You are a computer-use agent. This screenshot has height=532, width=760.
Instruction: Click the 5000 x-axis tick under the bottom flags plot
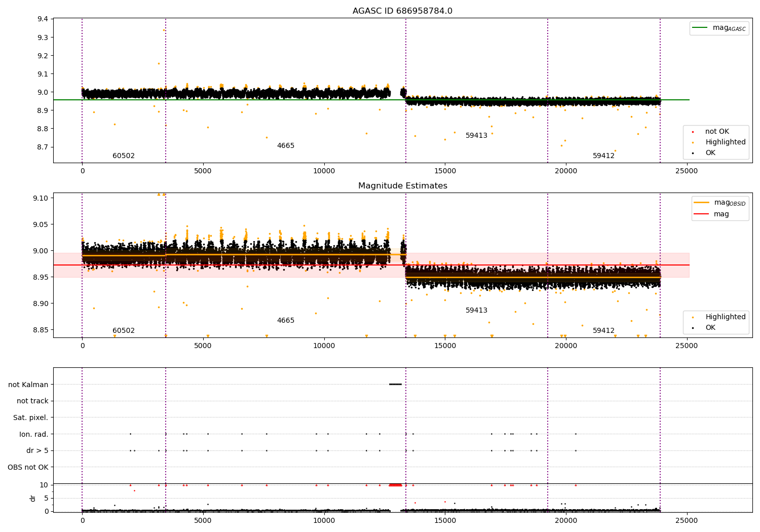203,520
